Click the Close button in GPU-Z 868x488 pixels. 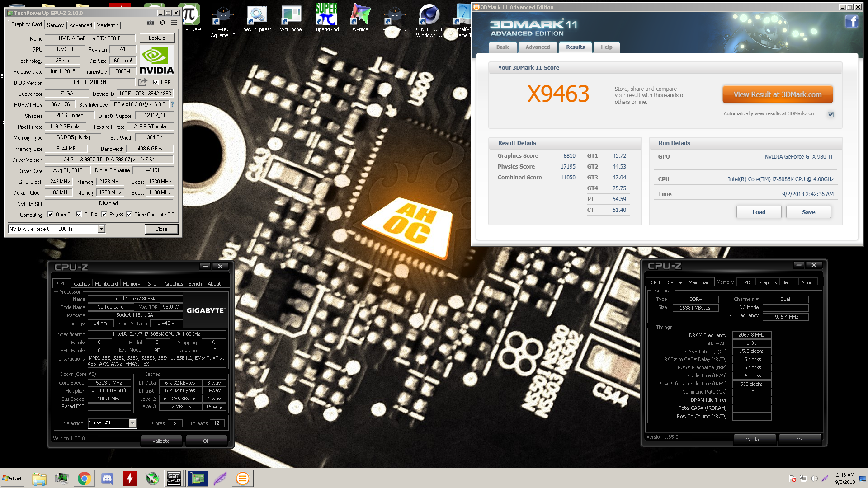[x=161, y=229]
